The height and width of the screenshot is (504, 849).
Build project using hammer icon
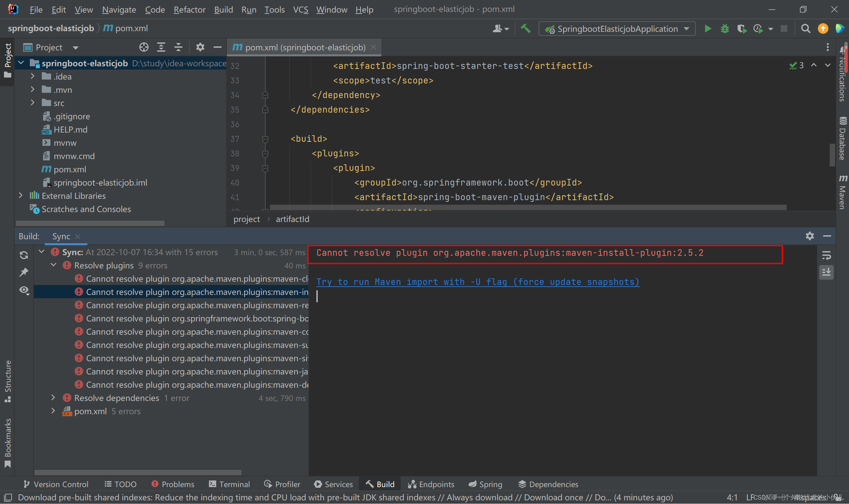point(525,29)
